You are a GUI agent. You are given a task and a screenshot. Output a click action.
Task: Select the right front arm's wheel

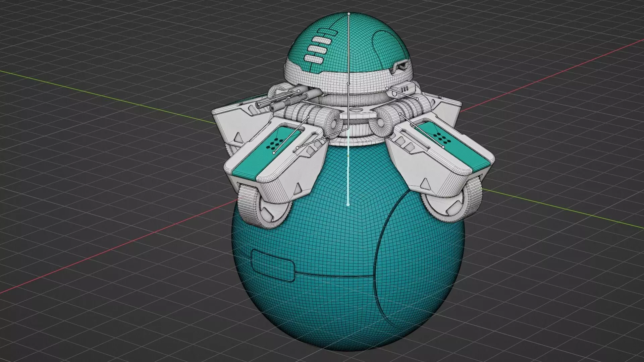[x=453, y=200]
